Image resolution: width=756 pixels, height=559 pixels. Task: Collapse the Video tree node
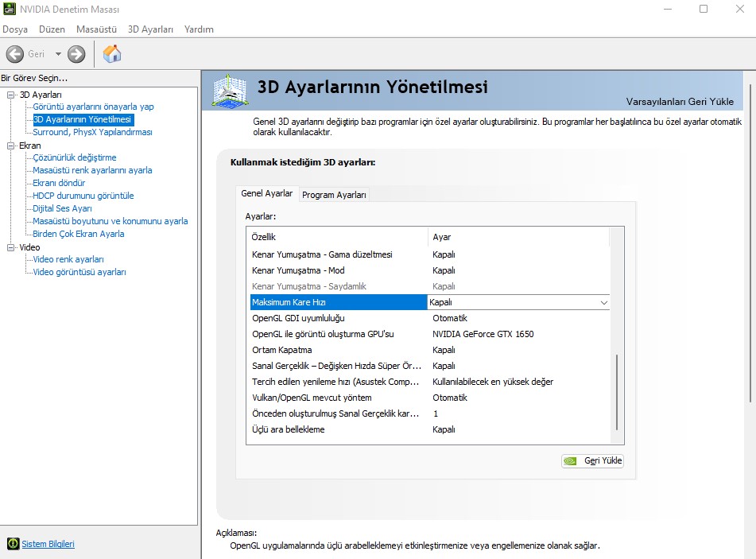(x=10, y=247)
